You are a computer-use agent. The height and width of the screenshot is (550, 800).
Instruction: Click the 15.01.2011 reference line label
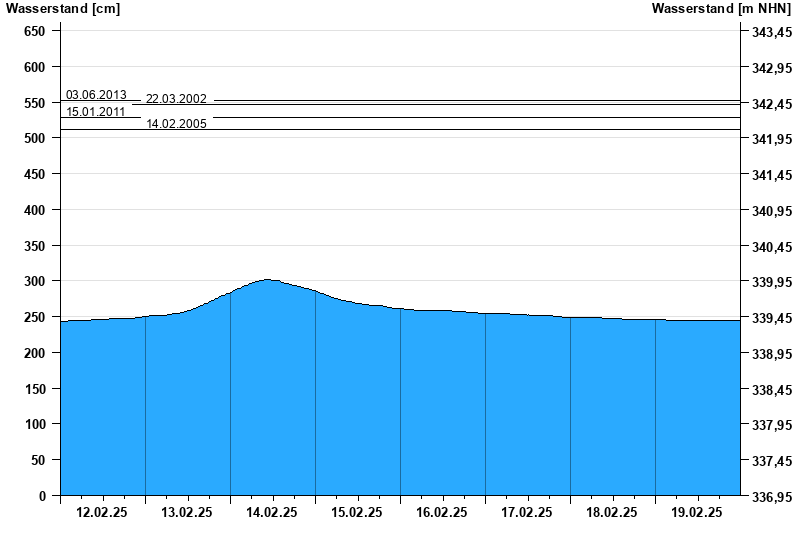(x=96, y=112)
